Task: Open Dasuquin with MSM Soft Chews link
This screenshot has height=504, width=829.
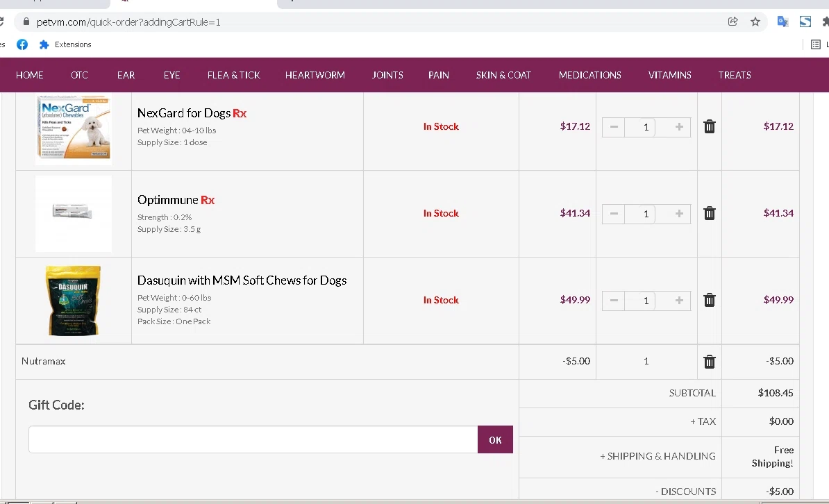Action: pyautogui.click(x=242, y=280)
